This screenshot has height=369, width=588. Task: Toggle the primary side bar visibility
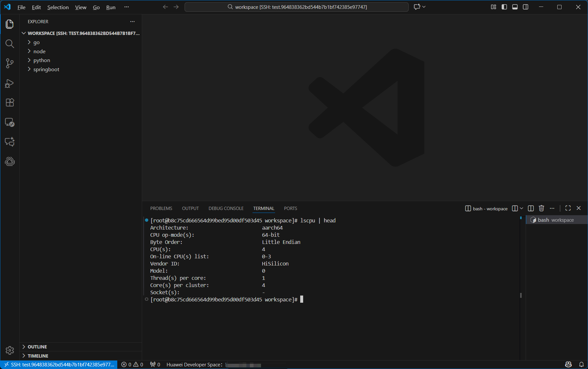[504, 7]
